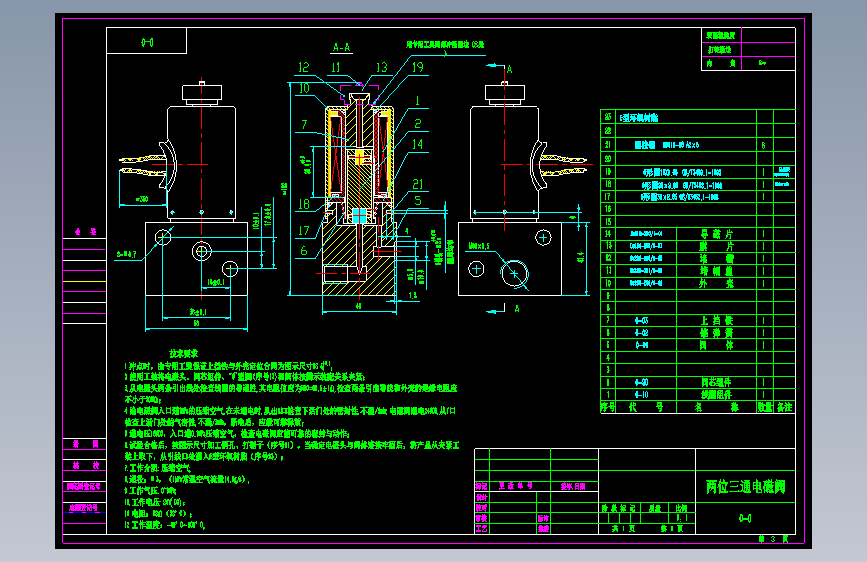
Task: Click the 序号 header in parts table
Action: (608, 407)
